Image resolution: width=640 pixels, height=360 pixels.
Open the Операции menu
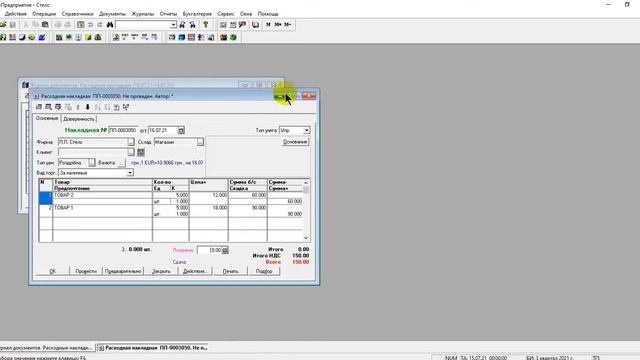point(44,14)
